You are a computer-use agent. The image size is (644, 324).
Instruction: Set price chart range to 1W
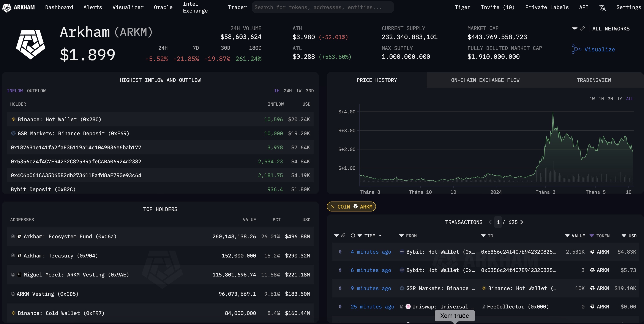[592, 99]
